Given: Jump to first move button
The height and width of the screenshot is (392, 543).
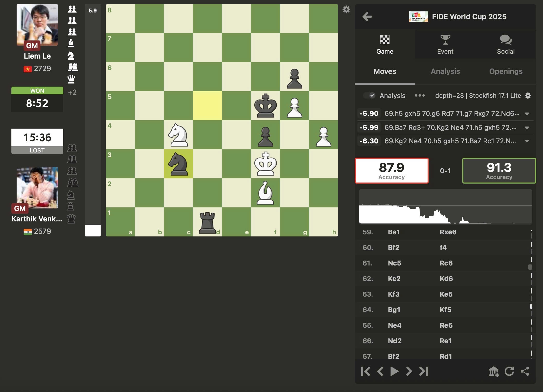Looking at the screenshot, I should [x=365, y=371].
